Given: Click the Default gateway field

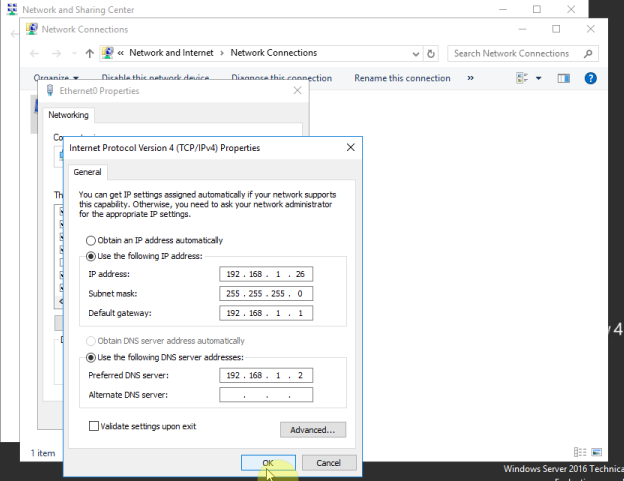Looking at the screenshot, I should pos(266,313).
